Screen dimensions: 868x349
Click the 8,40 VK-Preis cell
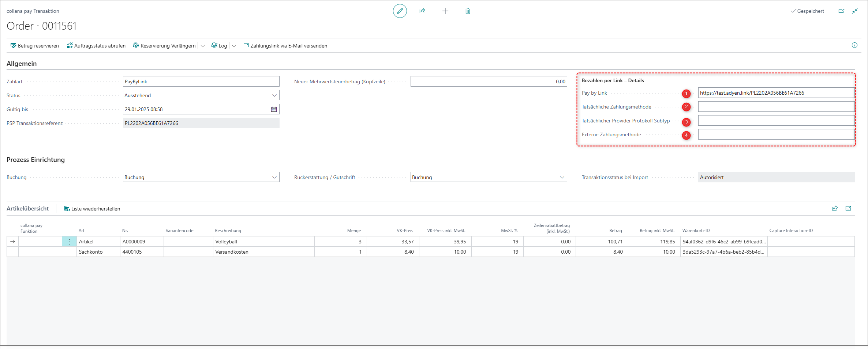pos(393,252)
